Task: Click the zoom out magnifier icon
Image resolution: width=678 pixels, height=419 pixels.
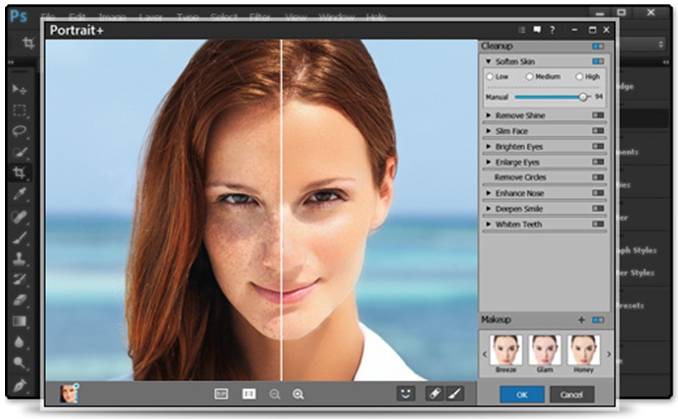Action: point(274,394)
